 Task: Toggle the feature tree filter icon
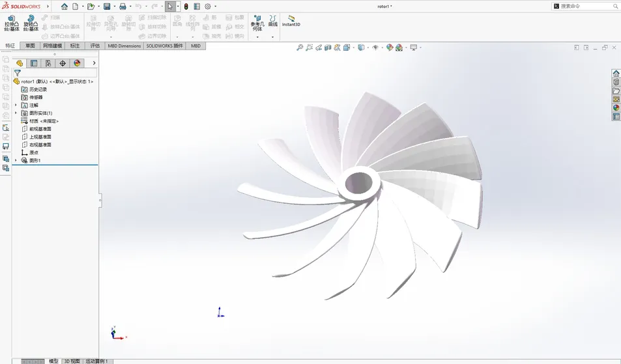[18, 74]
